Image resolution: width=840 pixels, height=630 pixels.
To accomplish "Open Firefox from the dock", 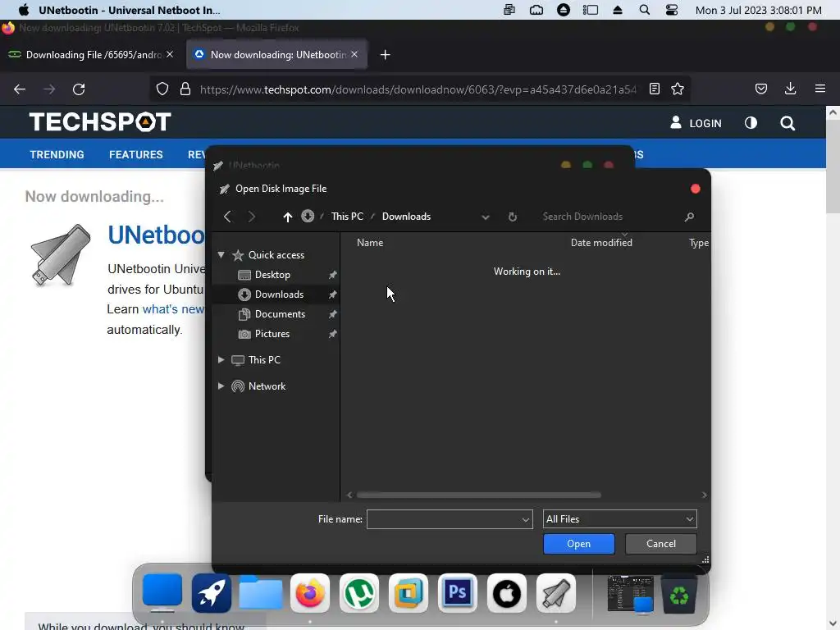I will (310, 593).
